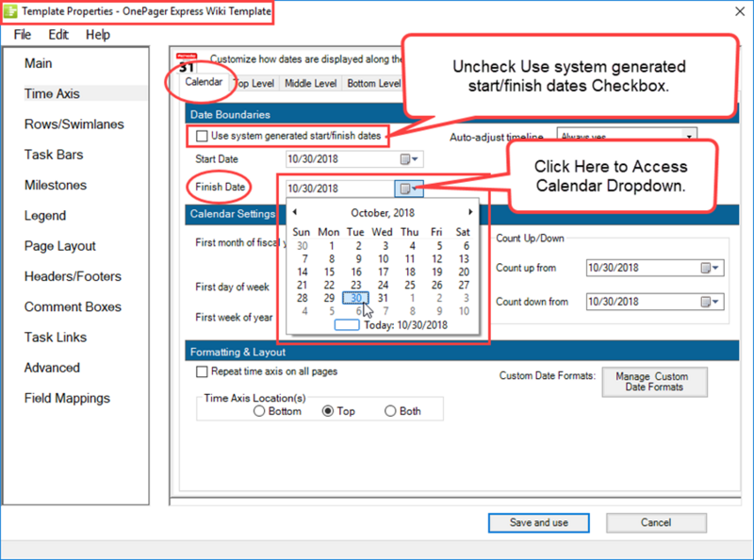Select the Bottom time axis location

[x=259, y=411]
